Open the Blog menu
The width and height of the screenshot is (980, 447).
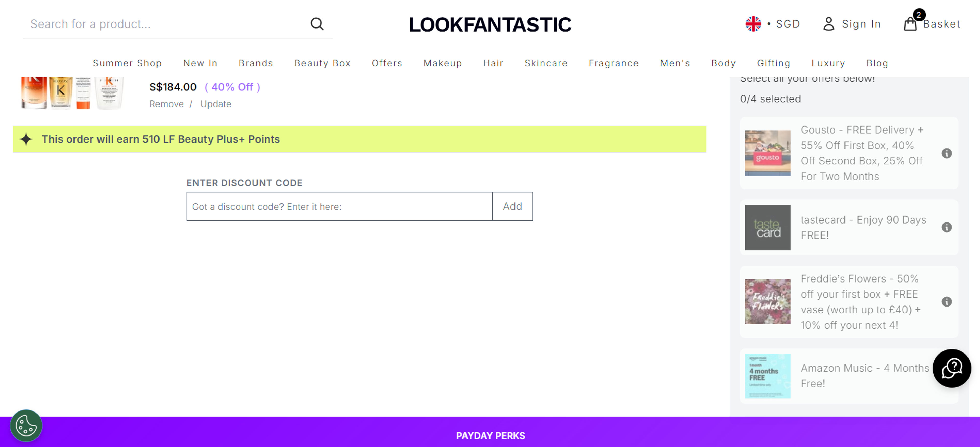click(877, 63)
